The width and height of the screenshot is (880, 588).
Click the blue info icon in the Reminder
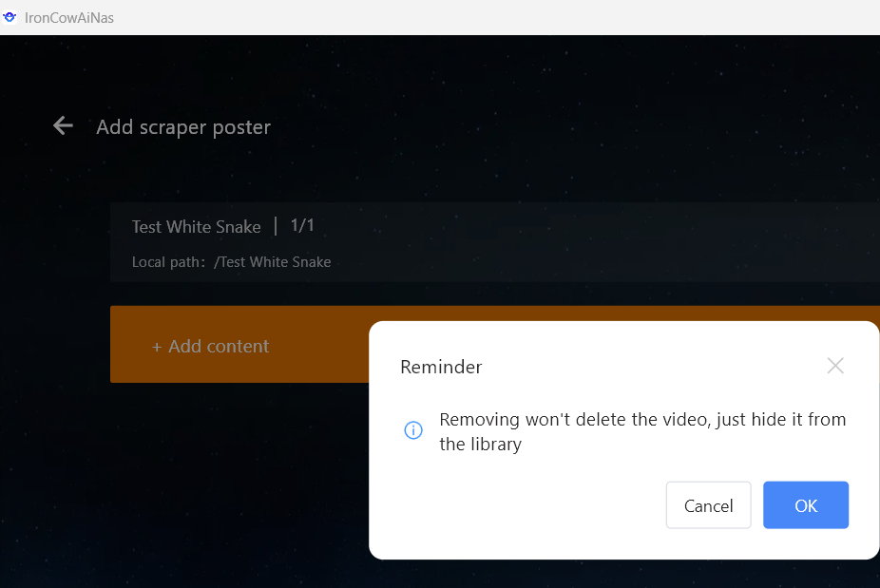pyautogui.click(x=413, y=430)
